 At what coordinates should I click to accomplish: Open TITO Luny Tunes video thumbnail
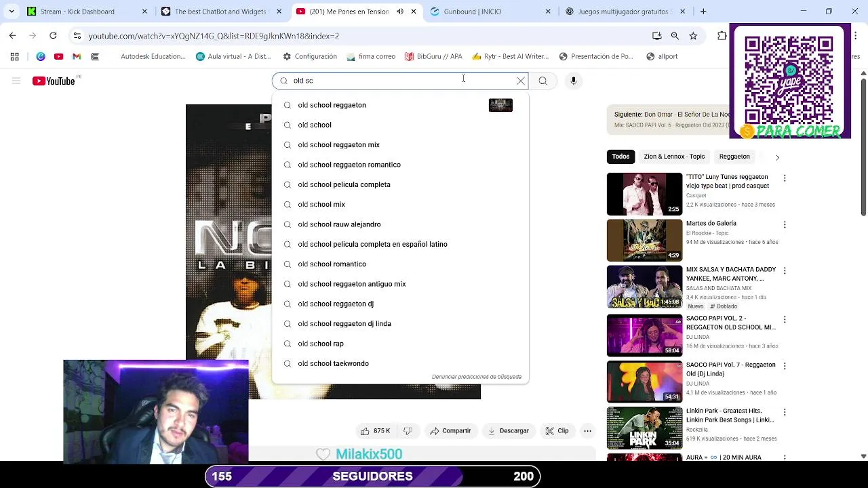(644, 194)
